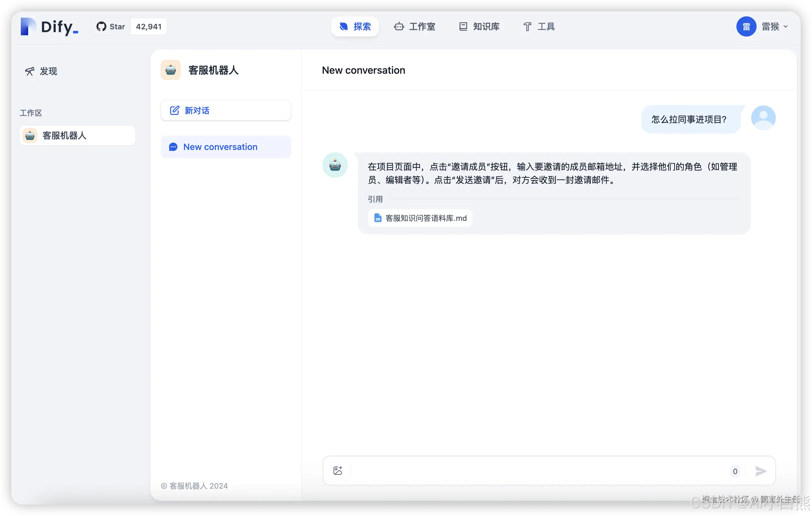Focus the chat message input field
Viewport: 812px width, 516px height.
(540, 471)
